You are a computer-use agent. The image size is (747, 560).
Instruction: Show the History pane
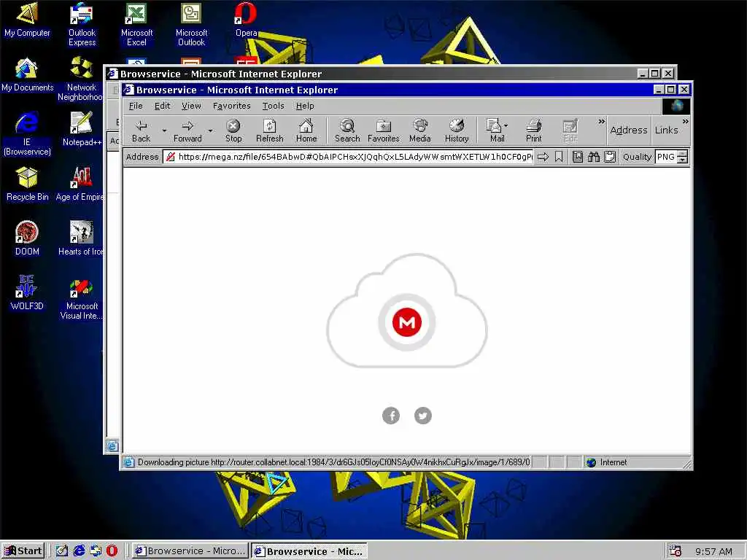[457, 131]
